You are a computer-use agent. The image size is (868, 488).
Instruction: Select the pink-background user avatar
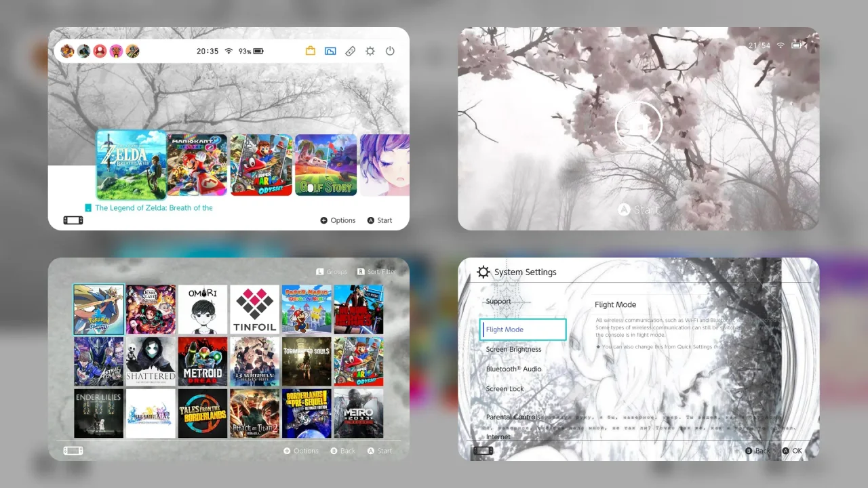tap(116, 51)
